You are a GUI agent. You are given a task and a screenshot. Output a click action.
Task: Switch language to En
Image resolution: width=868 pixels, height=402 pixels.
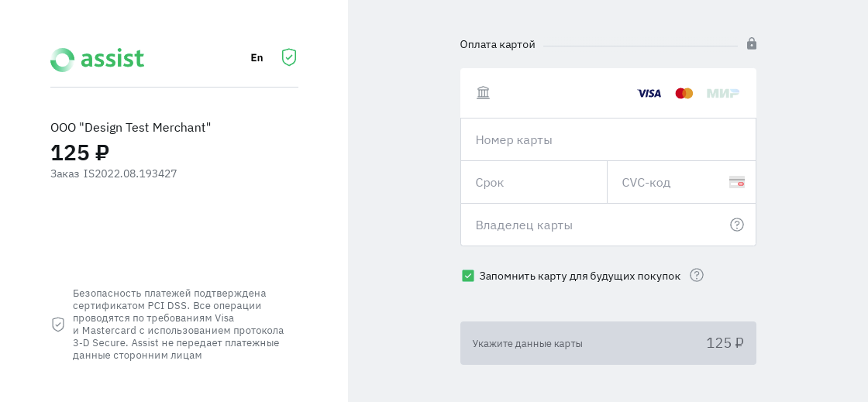click(x=257, y=58)
